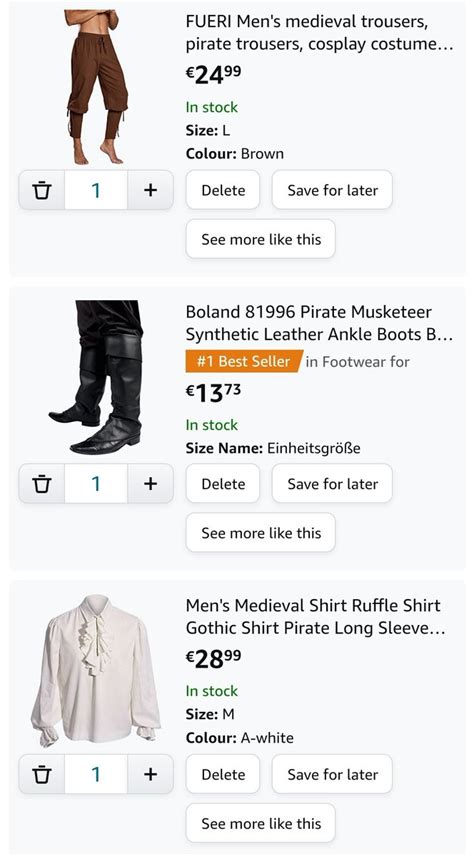Viewport: 474px width, 856px height.
Task: Delete the Medieval Ruffle Shirt item
Action: tap(223, 774)
